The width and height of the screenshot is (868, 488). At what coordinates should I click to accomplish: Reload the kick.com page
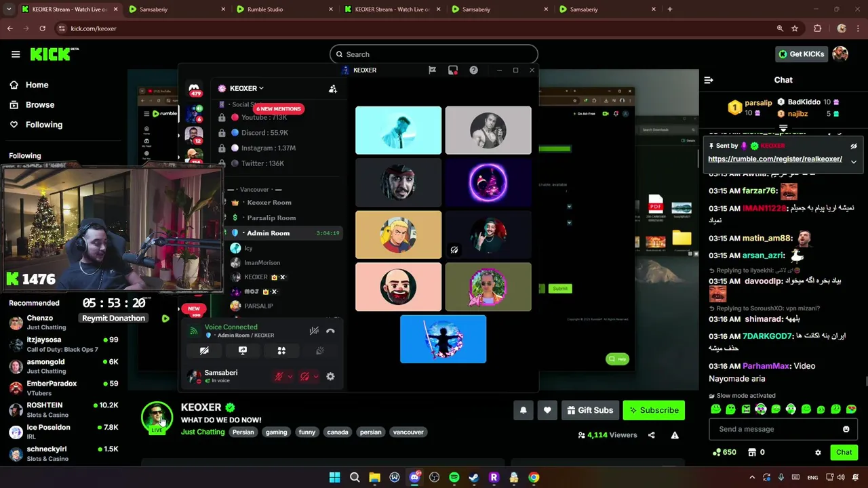(42, 28)
